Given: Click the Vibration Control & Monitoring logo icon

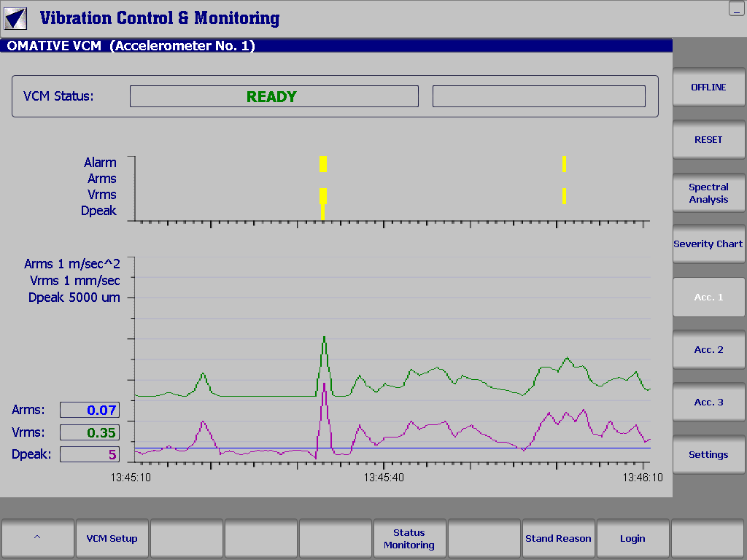Looking at the screenshot, I should pyautogui.click(x=16, y=17).
